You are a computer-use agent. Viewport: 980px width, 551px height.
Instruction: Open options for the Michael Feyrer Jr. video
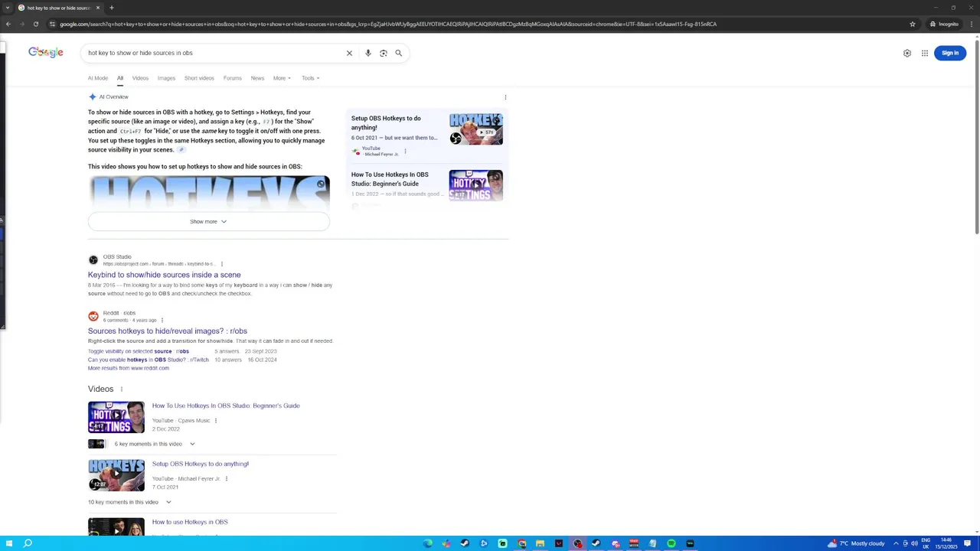(x=226, y=478)
